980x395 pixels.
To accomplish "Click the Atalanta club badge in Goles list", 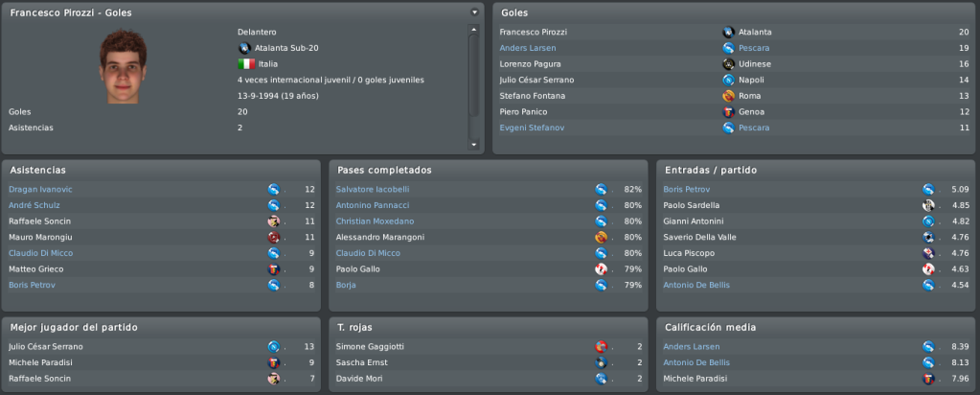I will (x=728, y=32).
